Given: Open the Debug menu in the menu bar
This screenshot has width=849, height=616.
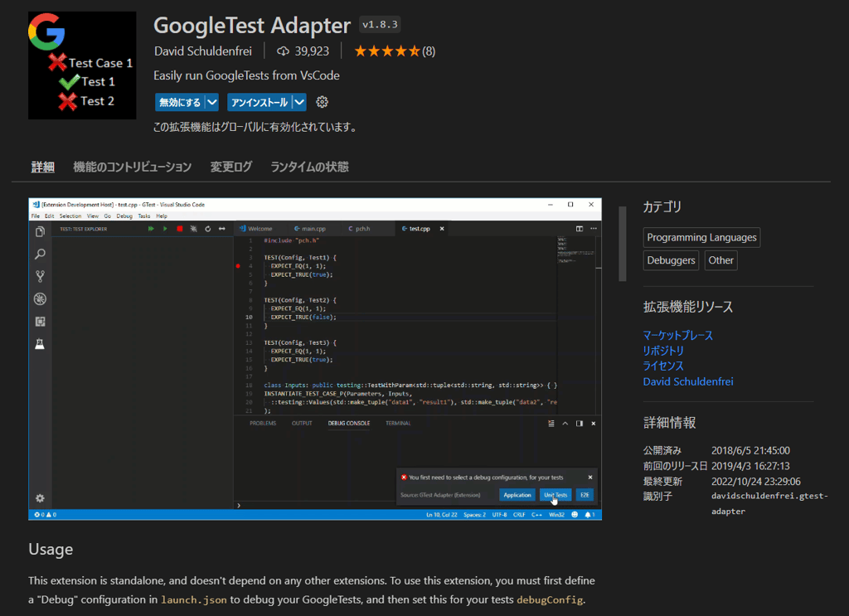Looking at the screenshot, I should click(x=124, y=216).
